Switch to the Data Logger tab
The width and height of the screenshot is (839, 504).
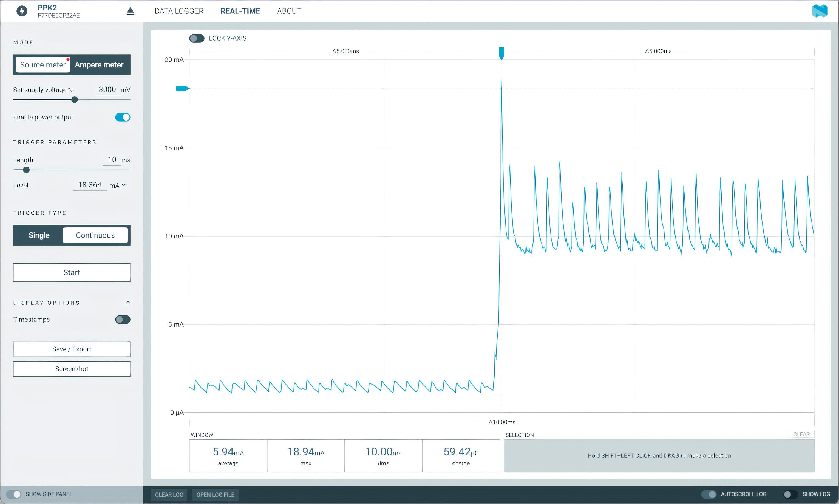pos(179,11)
